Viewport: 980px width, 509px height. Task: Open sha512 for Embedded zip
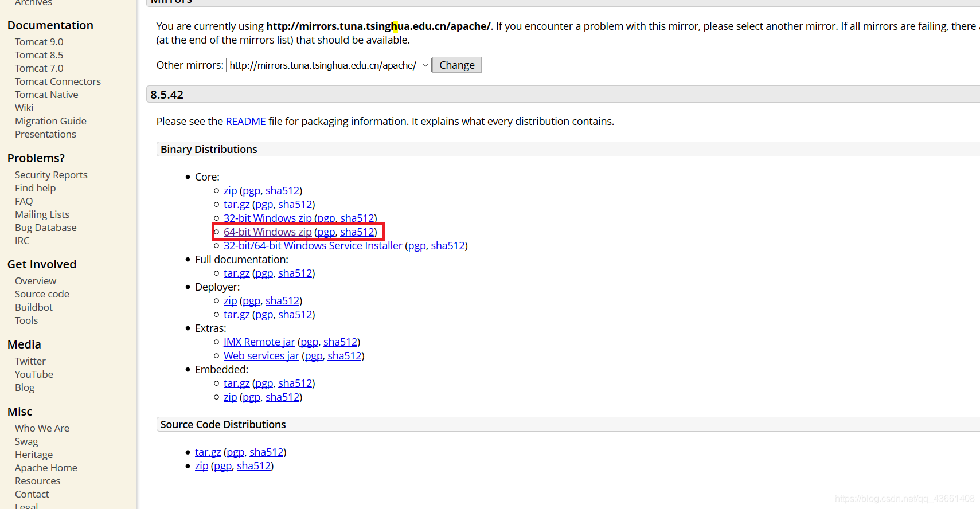[283, 397]
